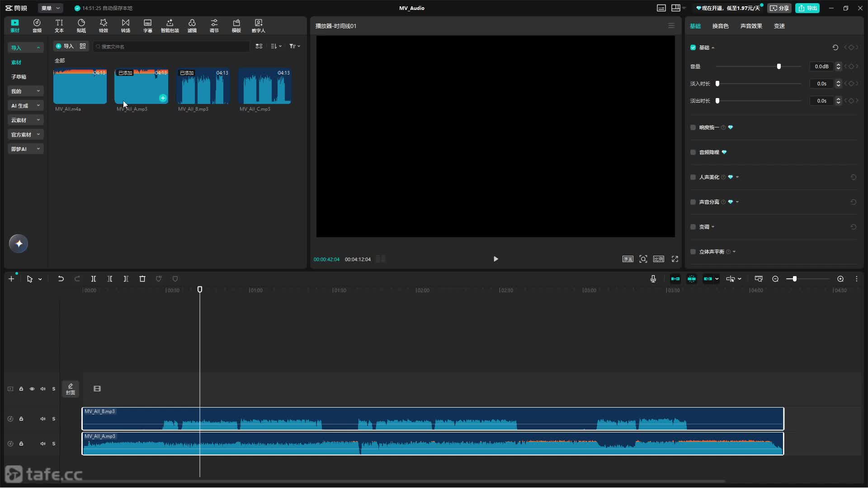
Task: Open the 字幕 captions panel
Action: click(148, 26)
